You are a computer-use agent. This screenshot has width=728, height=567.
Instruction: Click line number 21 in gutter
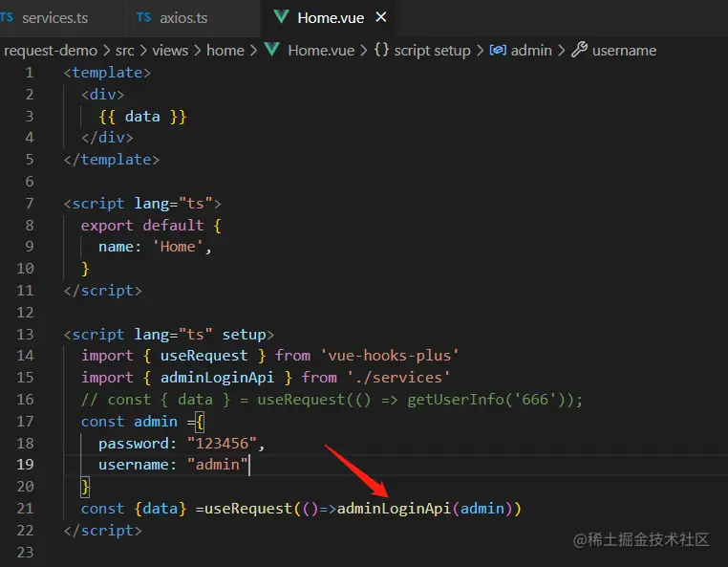[25, 509]
